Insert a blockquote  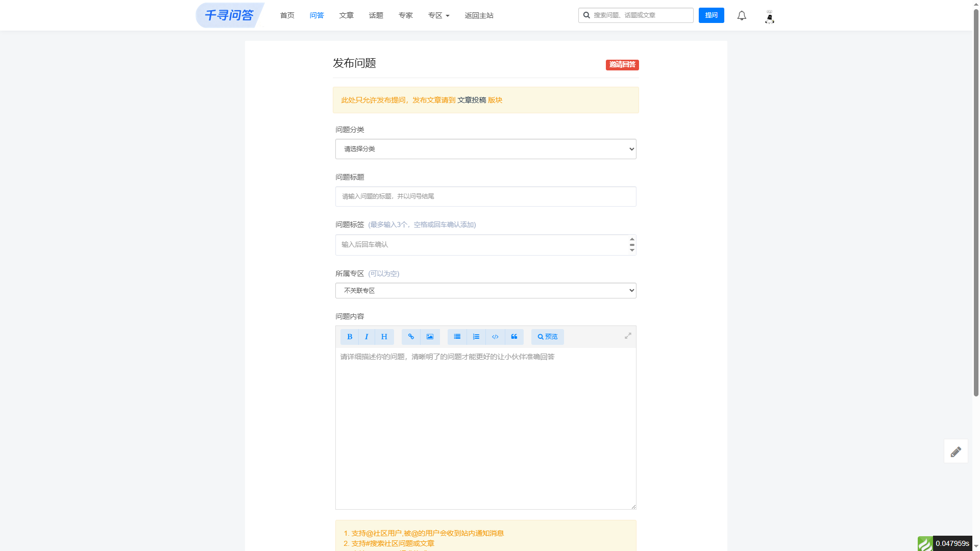click(x=514, y=337)
